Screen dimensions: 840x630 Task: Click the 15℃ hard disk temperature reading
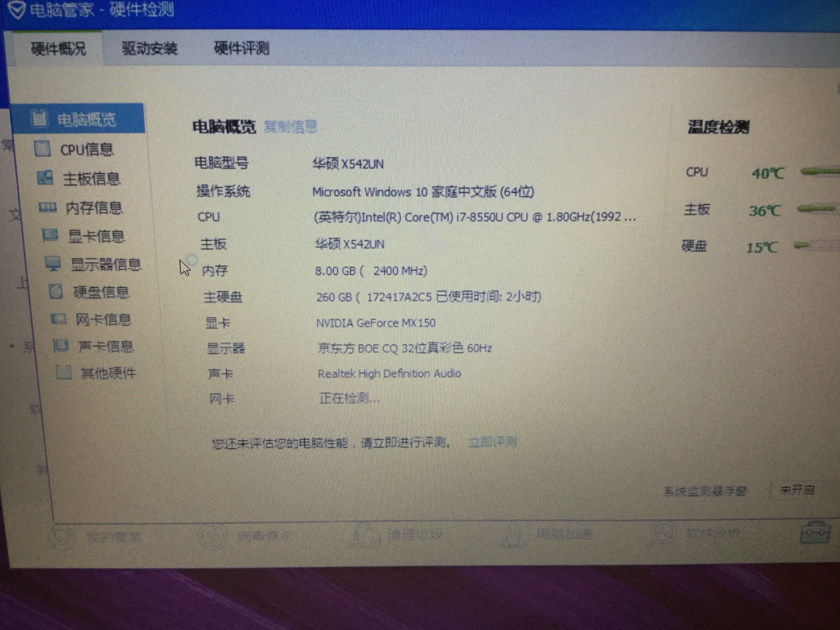point(762,247)
